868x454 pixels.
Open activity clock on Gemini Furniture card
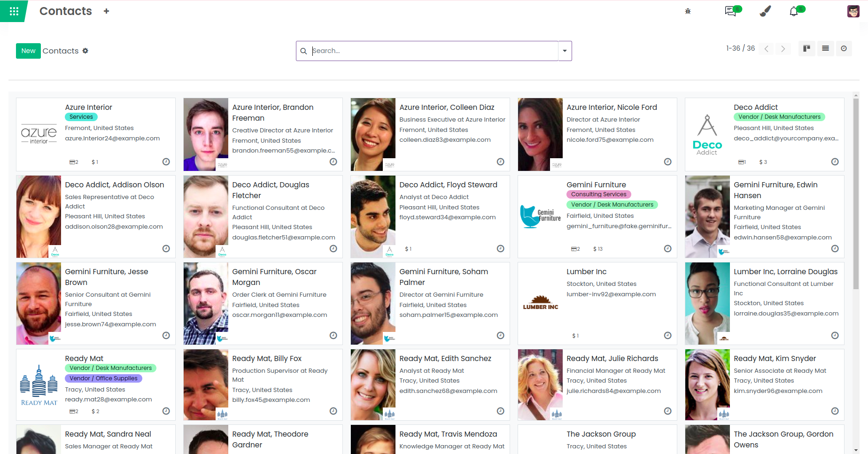668,249
